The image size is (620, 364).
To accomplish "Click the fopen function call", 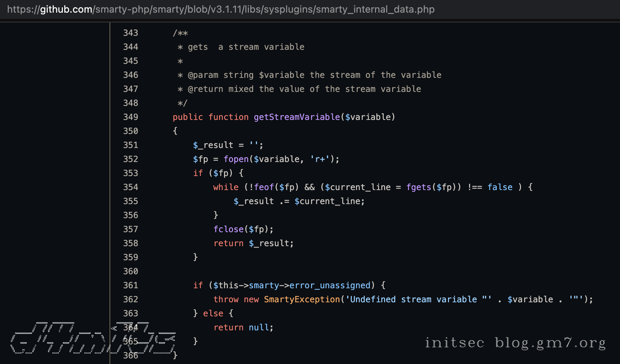I will [236, 159].
